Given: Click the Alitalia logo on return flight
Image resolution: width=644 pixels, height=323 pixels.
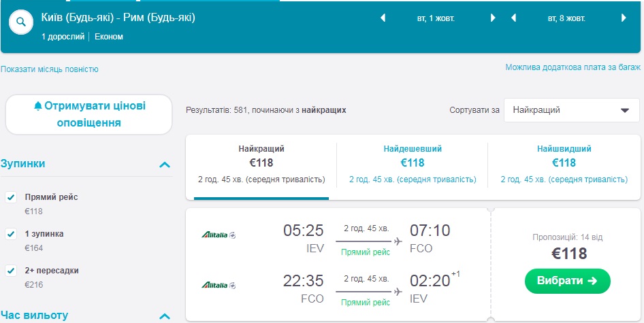Looking at the screenshot, I should click(219, 285).
